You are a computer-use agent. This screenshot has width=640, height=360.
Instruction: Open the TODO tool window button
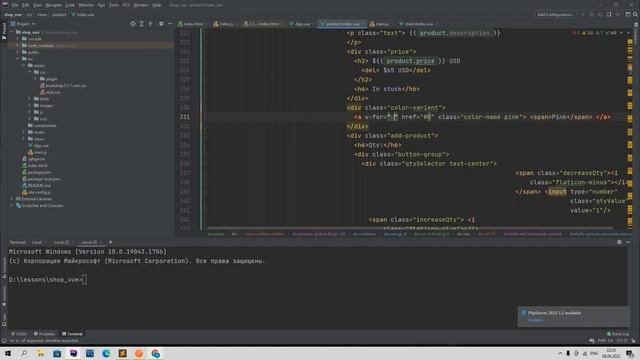[19, 334]
